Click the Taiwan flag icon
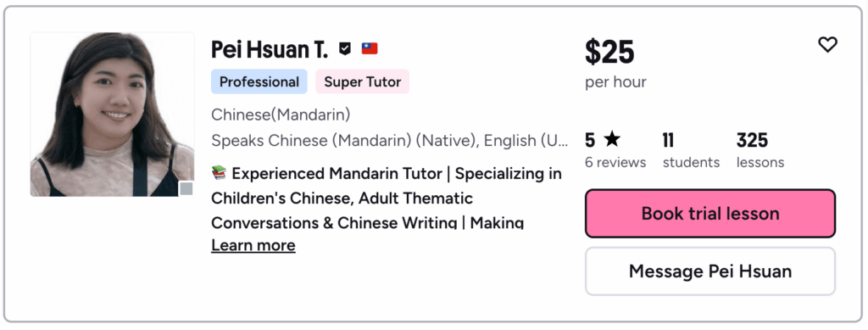This screenshot has height=330, width=868. coord(370,48)
